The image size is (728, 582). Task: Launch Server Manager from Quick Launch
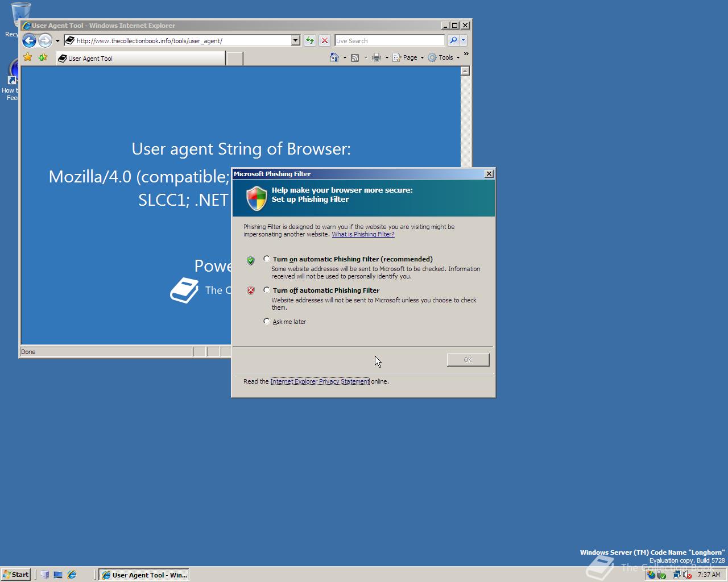click(44, 575)
